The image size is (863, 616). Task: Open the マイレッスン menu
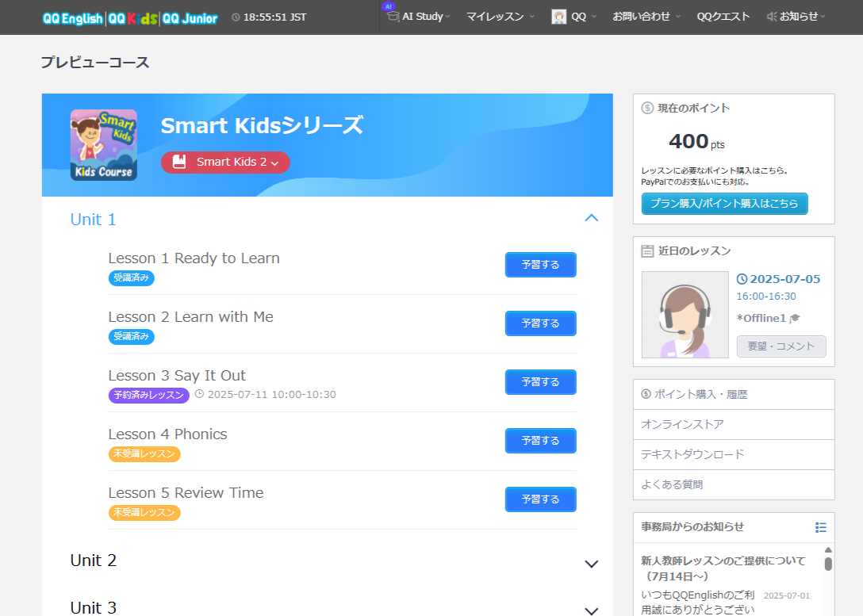coord(500,17)
